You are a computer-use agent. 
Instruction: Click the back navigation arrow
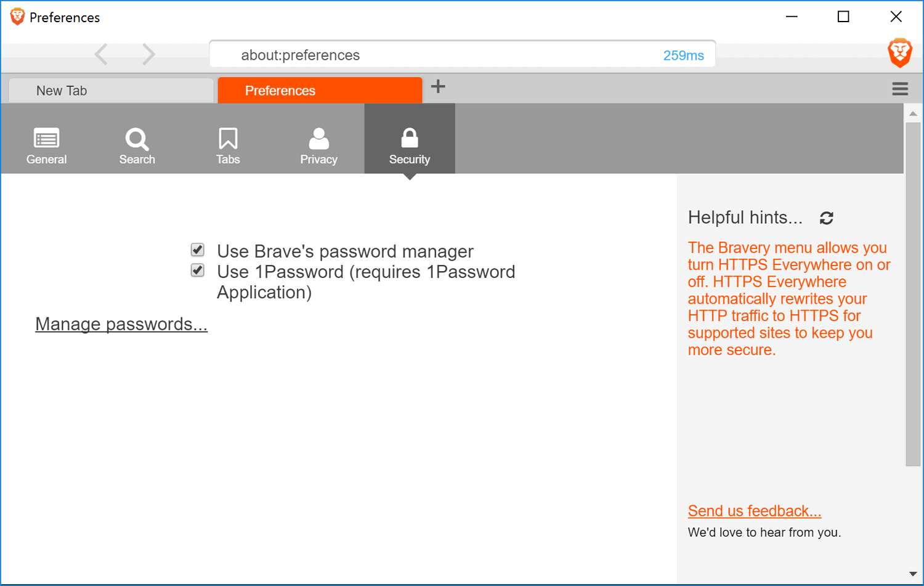point(101,54)
